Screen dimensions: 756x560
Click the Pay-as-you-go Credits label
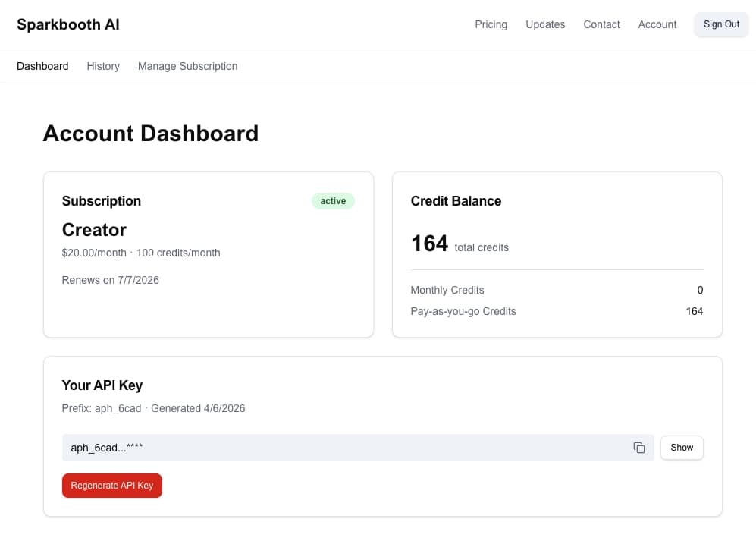click(463, 311)
